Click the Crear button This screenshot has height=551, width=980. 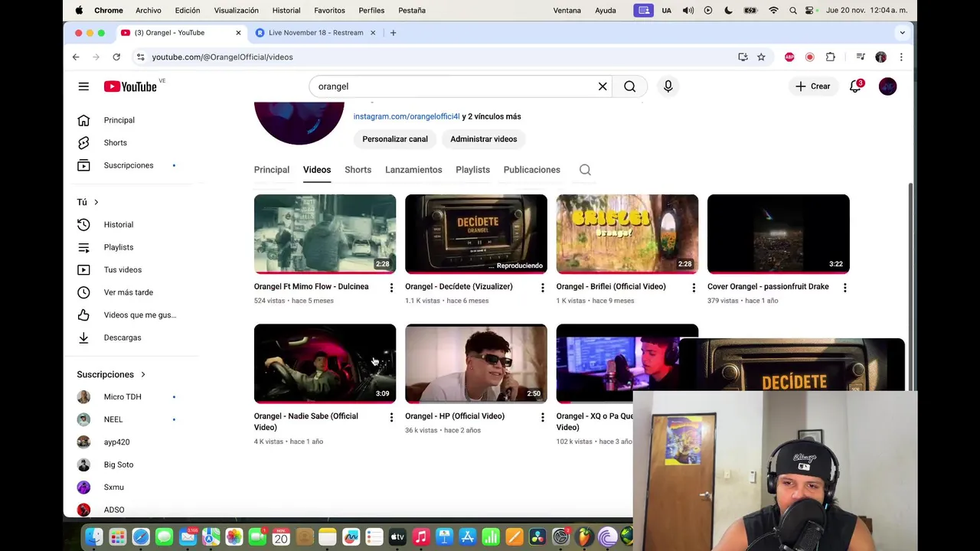click(x=813, y=86)
